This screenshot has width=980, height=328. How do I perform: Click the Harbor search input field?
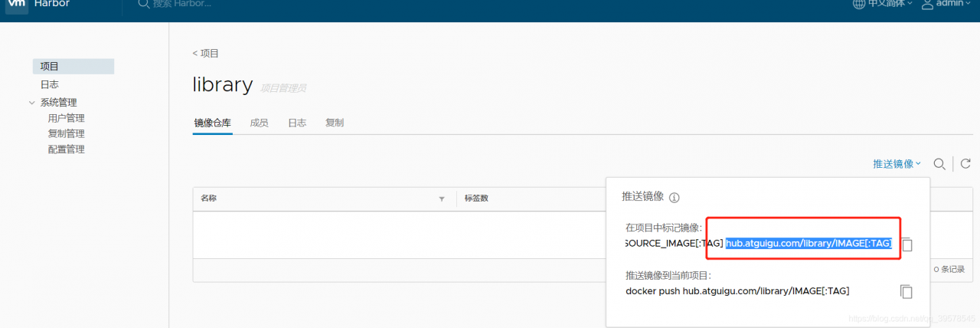coord(182,4)
